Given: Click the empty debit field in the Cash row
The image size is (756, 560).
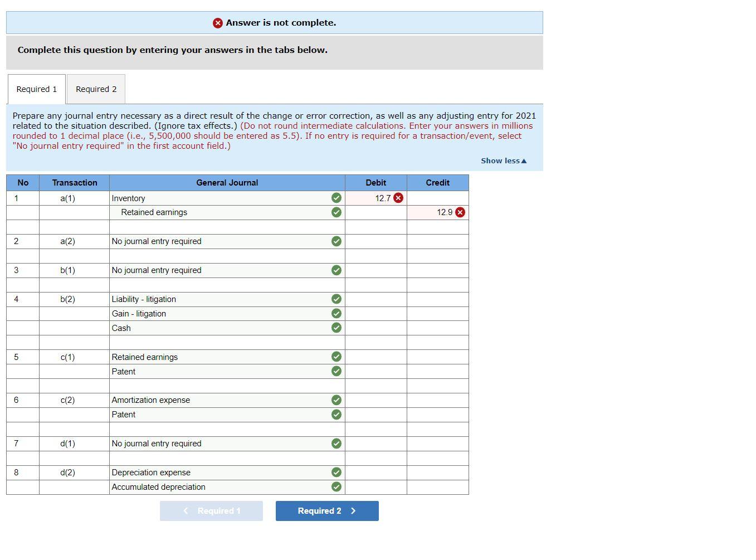Looking at the screenshot, I should (x=376, y=328).
